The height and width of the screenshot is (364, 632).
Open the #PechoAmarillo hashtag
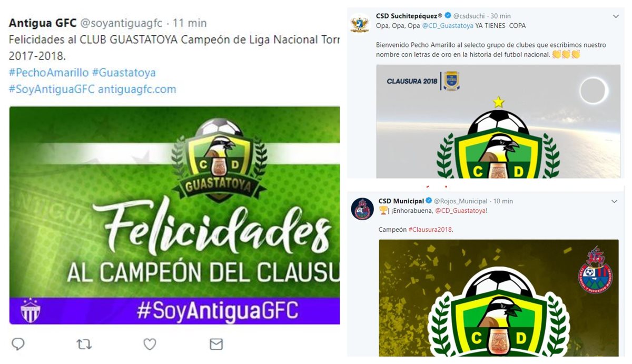(x=48, y=73)
